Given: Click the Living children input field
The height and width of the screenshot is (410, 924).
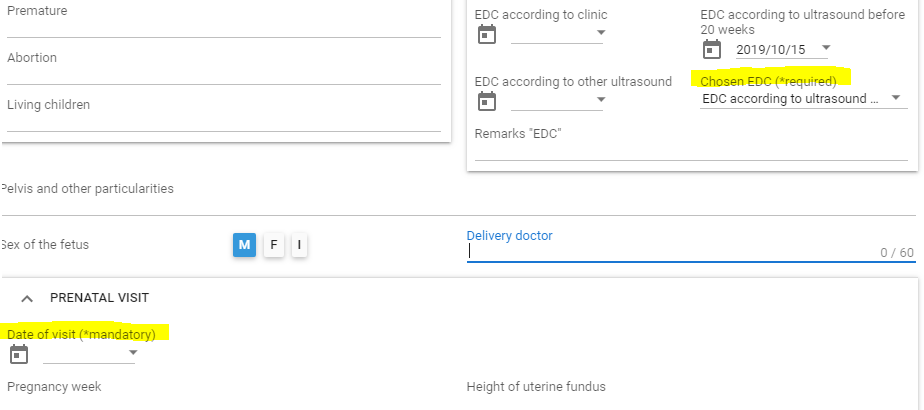Looking at the screenshot, I should point(224,122).
